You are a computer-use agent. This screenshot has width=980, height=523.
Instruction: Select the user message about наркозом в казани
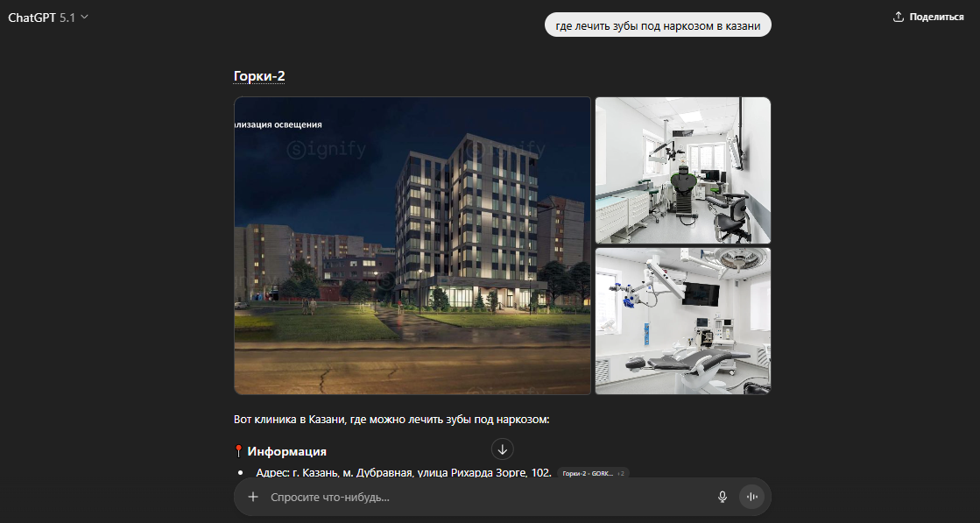coord(658,25)
